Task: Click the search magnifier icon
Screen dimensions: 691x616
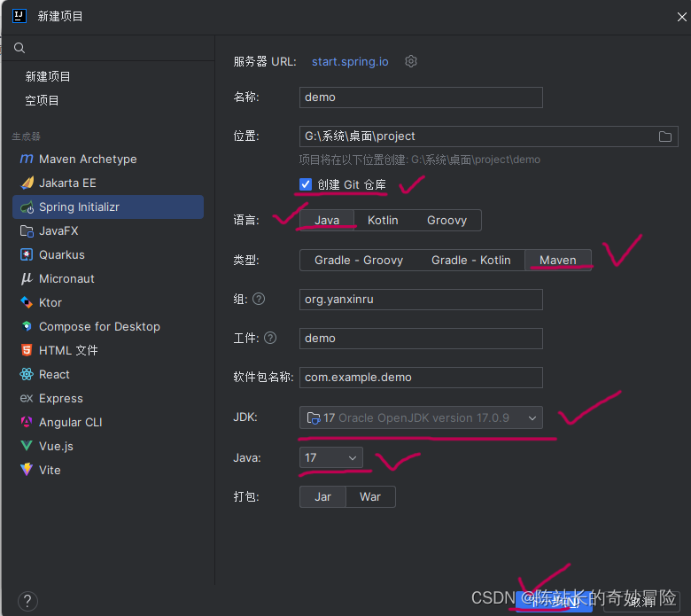Action: click(x=19, y=48)
